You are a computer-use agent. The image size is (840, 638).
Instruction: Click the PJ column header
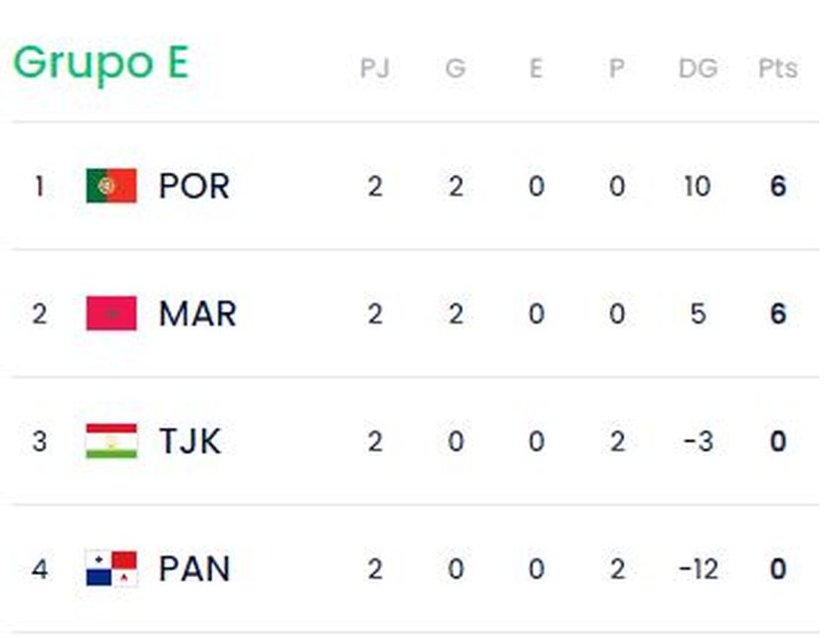pyautogui.click(x=374, y=69)
